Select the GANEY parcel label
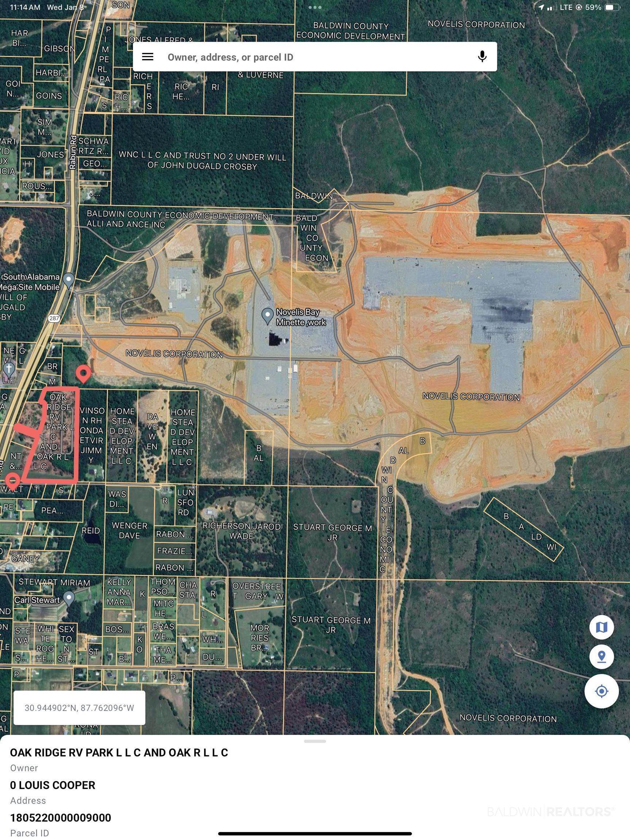 pyautogui.click(x=26, y=559)
